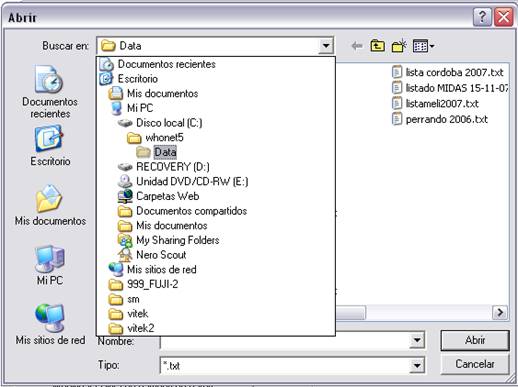Viewport: 518px width, 387px height.
Task: Select Nero Scout entry
Action: click(152, 255)
